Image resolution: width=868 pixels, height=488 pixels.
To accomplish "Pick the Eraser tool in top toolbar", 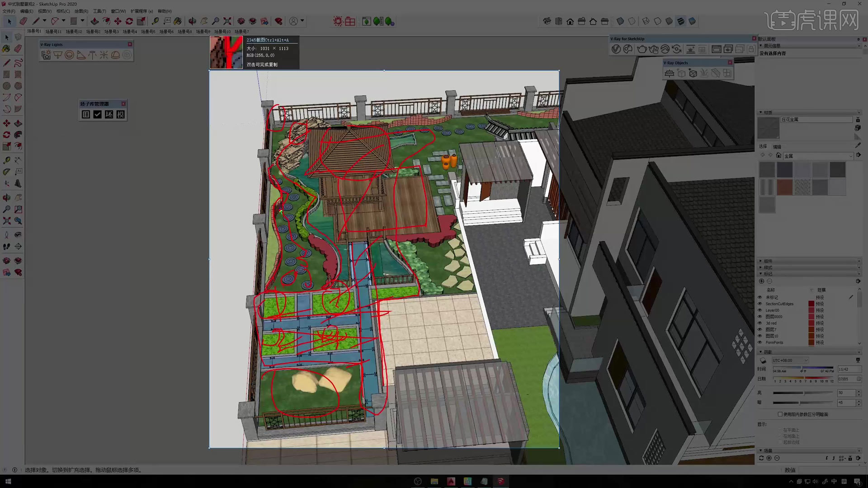I will tap(23, 21).
